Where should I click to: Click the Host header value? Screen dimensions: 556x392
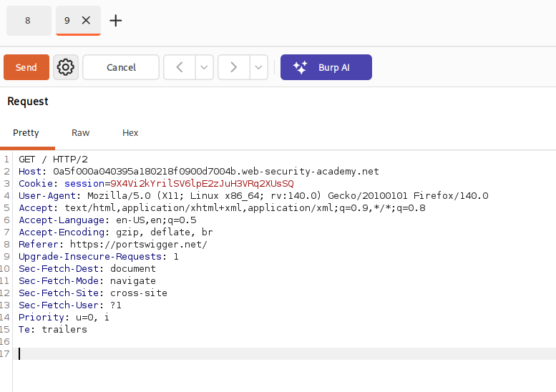216,172
